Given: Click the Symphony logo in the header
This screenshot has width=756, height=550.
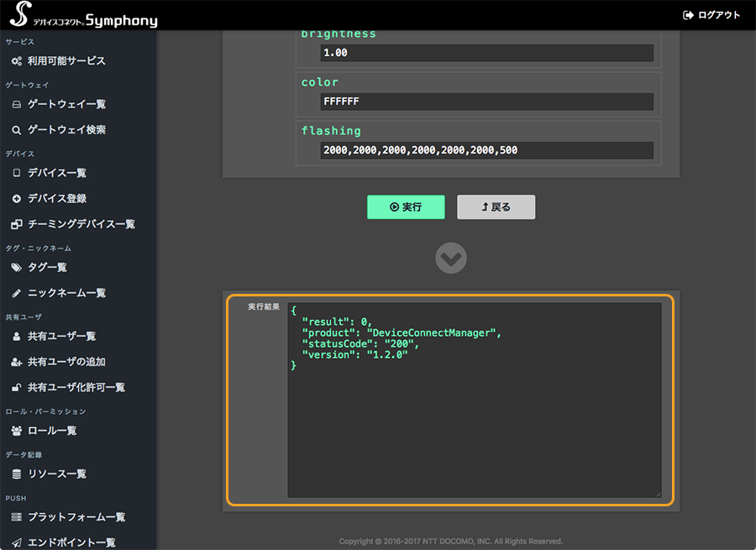Looking at the screenshot, I should (x=83, y=15).
